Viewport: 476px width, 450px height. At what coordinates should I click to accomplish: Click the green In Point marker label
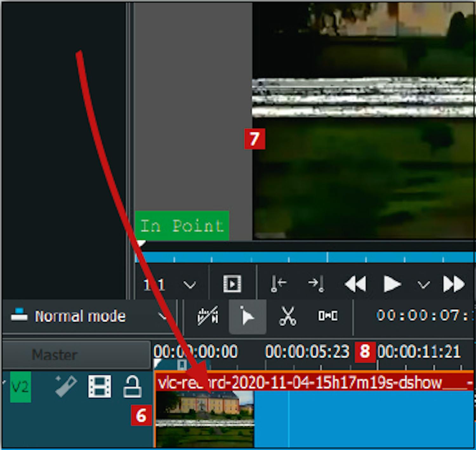(x=182, y=225)
